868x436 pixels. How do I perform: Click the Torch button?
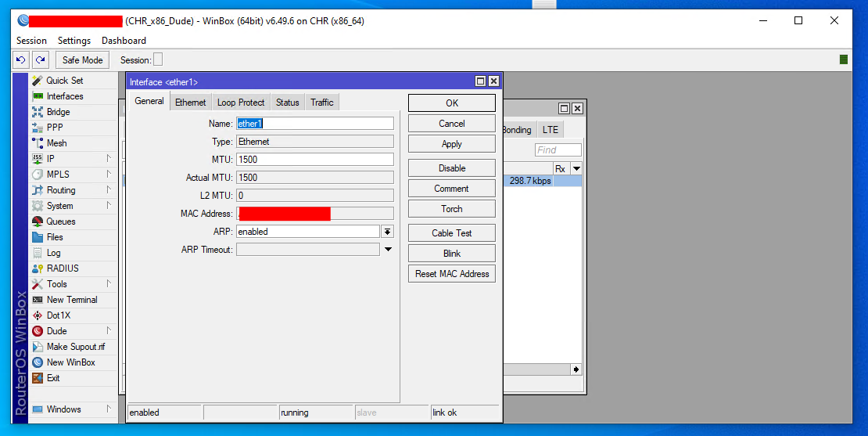pos(452,209)
